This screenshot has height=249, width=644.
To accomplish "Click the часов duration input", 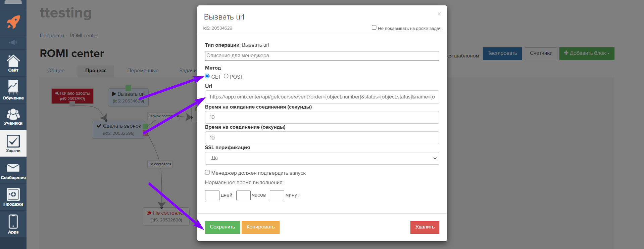I will [x=243, y=195].
